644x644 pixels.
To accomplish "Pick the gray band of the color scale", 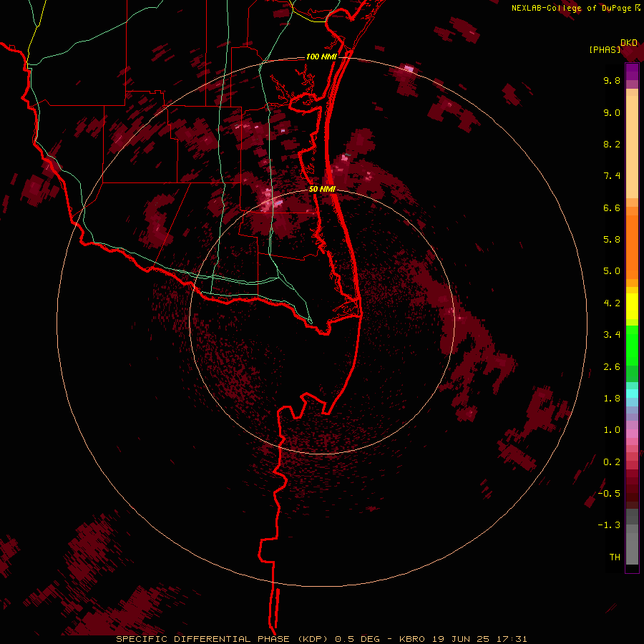I will click(x=632, y=536).
